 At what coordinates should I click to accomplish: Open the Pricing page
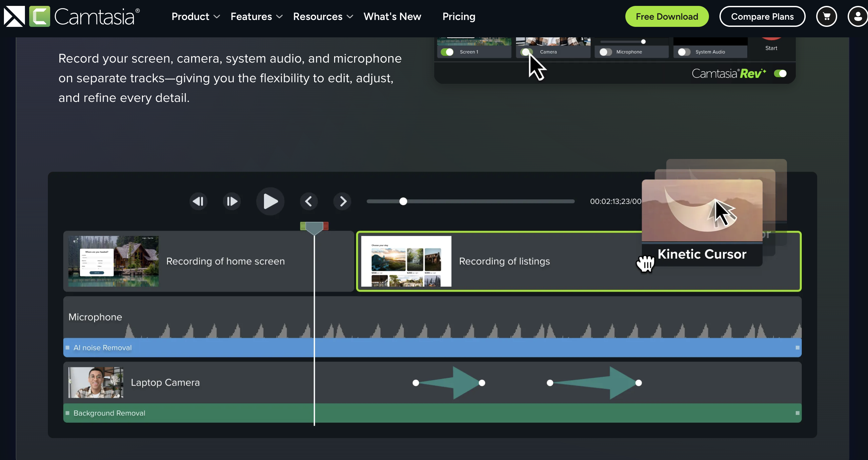tap(459, 16)
